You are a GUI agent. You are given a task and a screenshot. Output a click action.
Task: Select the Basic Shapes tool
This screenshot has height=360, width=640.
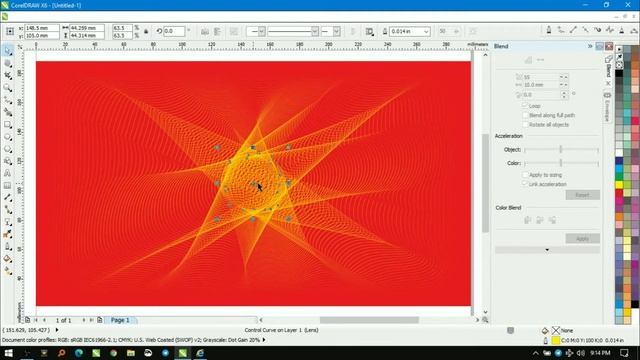(x=8, y=161)
